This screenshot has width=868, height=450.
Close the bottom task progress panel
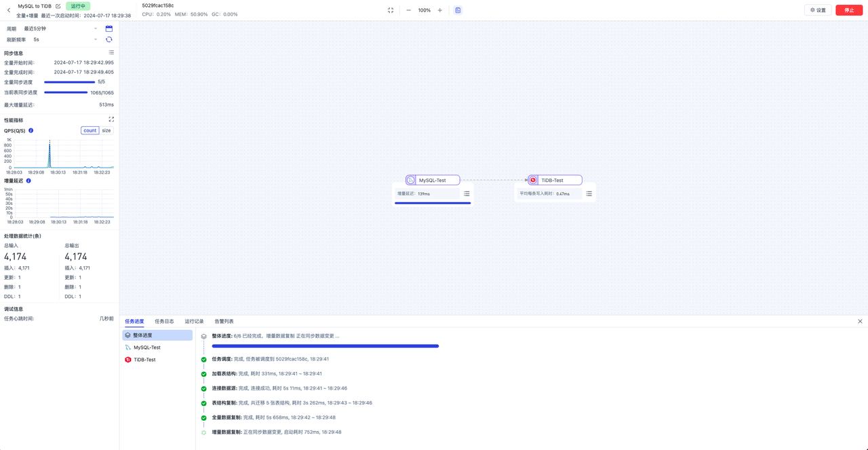tap(859, 320)
